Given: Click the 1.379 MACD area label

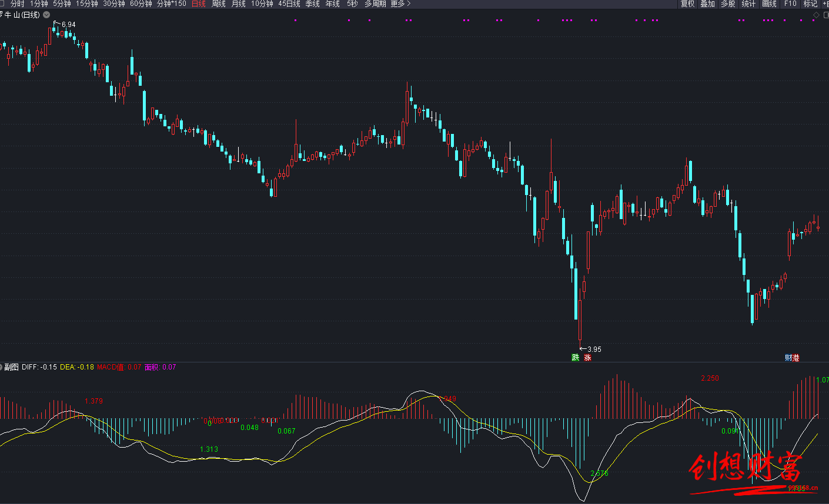Looking at the screenshot, I should [x=93, y=401].
